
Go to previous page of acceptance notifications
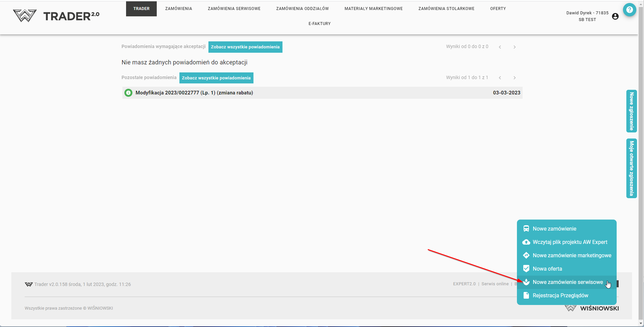[x=500, y=47]
